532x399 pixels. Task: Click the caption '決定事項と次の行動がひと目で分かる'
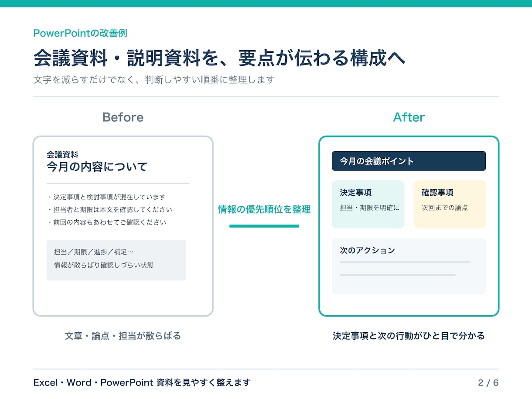(x=409, y=336)
